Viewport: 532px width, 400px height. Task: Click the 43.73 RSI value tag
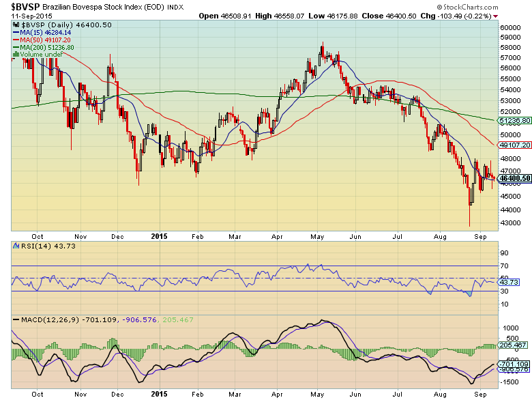pyautogui.click(x=508, y=282)
